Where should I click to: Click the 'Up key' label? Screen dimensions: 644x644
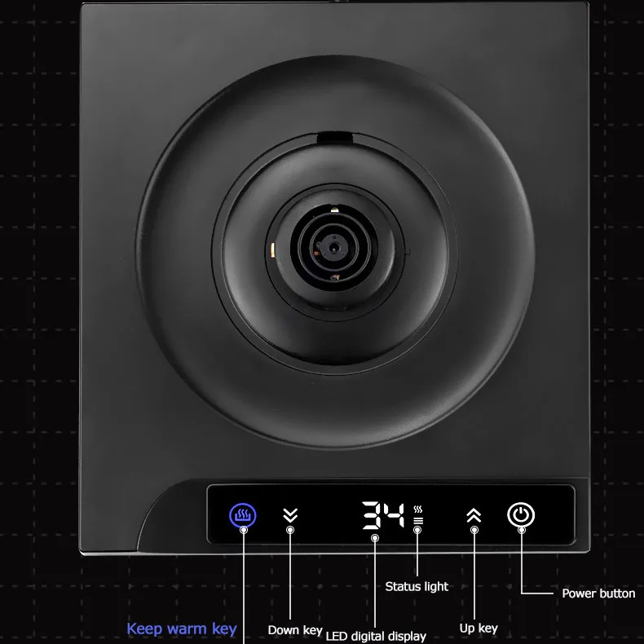click(x=479, y=629)
